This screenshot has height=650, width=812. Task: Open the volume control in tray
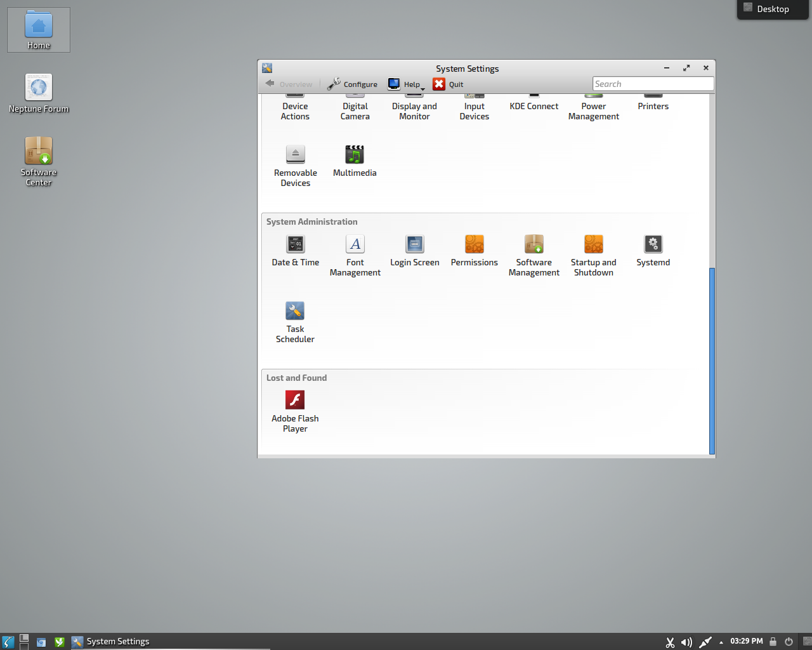click(686, 642)
